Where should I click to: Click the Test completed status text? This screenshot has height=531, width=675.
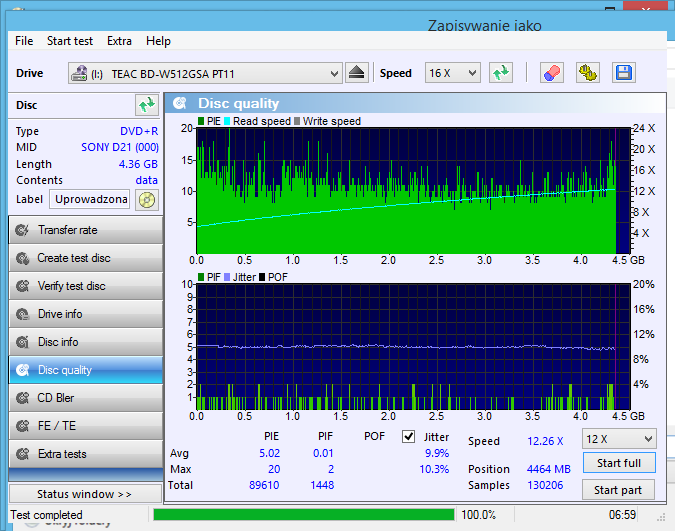point(46,515)
